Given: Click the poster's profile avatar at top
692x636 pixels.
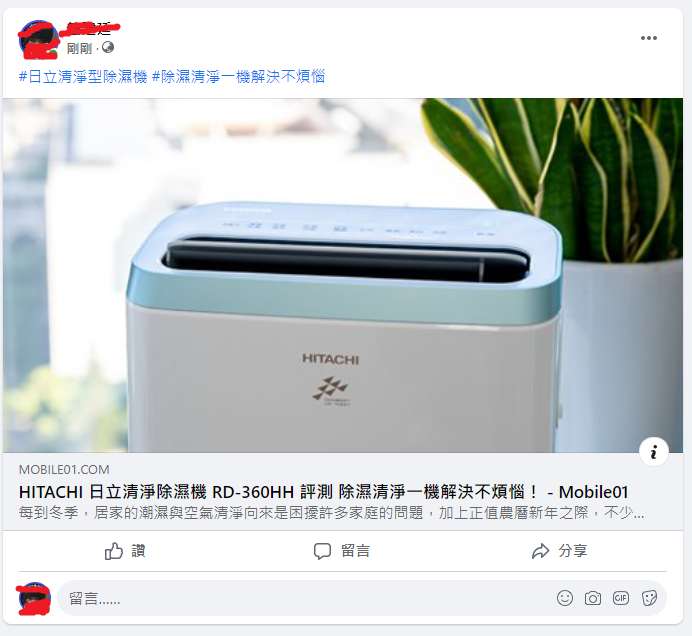Looking at the screenshot, I should 38,39.
